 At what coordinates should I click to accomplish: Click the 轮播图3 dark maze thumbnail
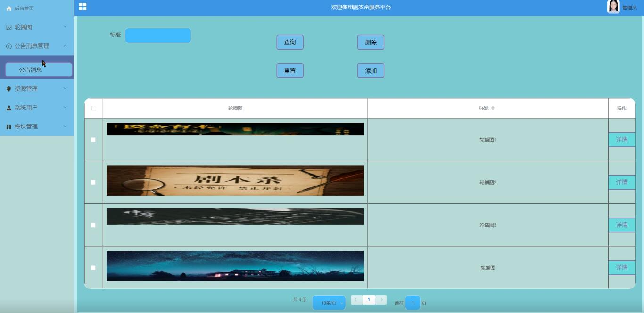click(235, 216)
